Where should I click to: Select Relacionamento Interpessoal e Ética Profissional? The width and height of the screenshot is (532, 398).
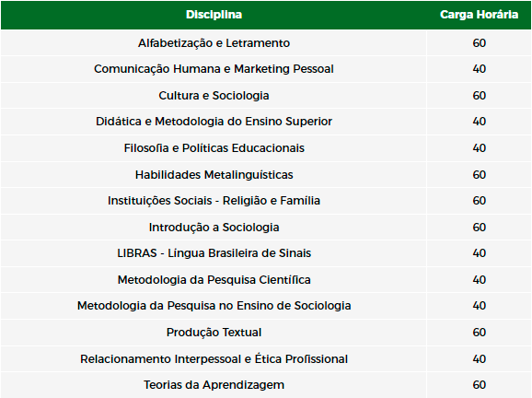point(214,359)
